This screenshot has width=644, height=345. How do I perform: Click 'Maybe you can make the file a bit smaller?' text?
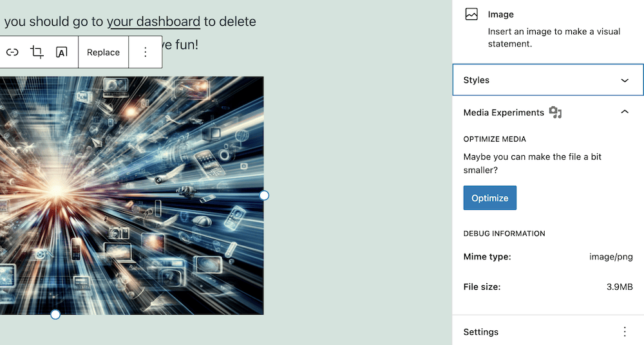pyautogui.click(x=533, y=163)
